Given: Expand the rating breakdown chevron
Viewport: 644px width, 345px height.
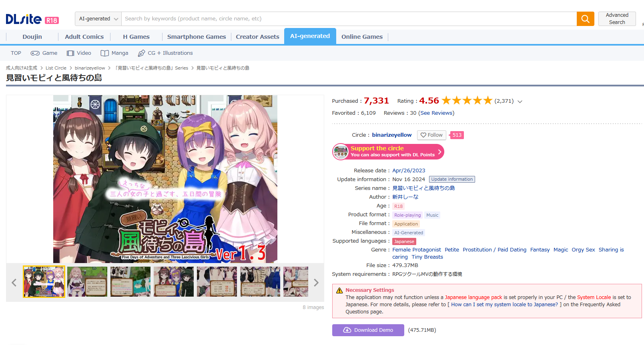Looking at the screenshot, I should pyautogui.click(x=520, y=102).
